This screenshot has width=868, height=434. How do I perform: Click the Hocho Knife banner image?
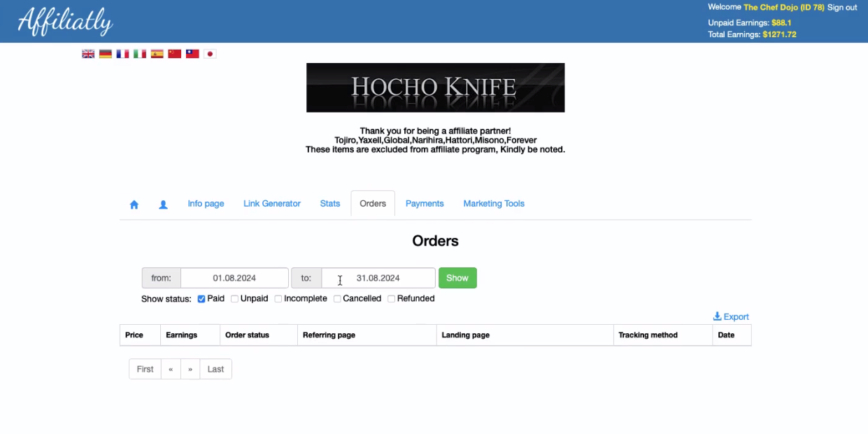[435, 87]
